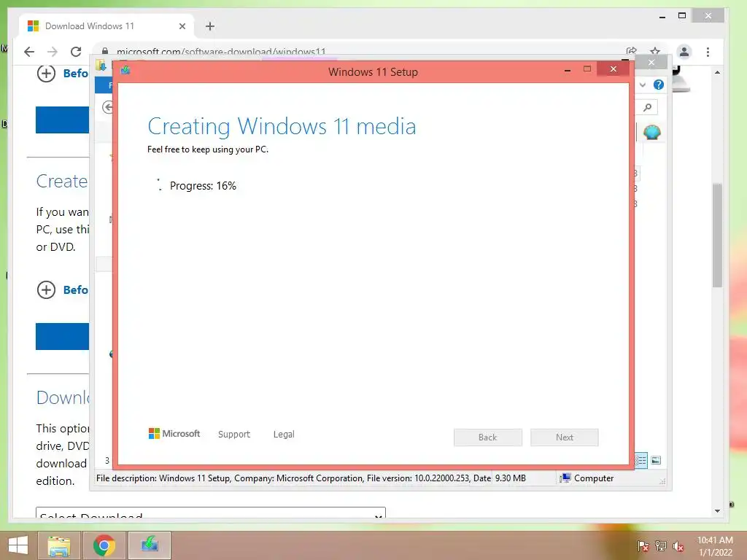Open the Chrome profile avatar menu
747x560 pixels.
click(684, 52)
